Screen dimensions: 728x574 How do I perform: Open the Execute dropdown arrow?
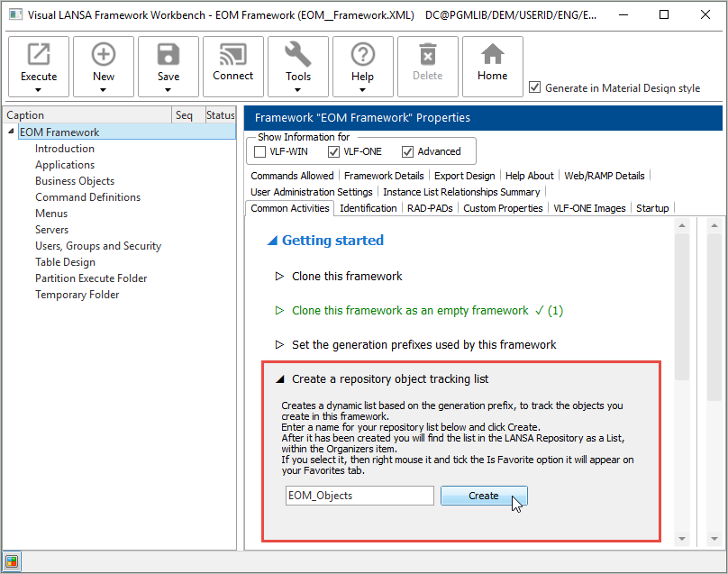tap(39, 89)
